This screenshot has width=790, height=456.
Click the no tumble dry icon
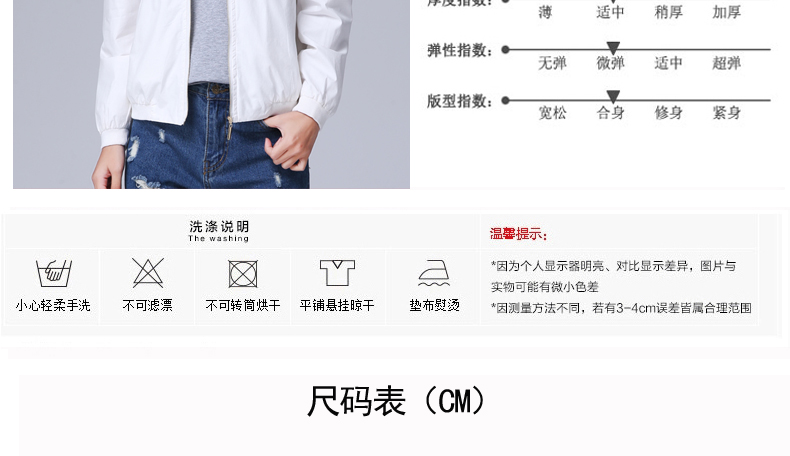(x=243, y=274)
